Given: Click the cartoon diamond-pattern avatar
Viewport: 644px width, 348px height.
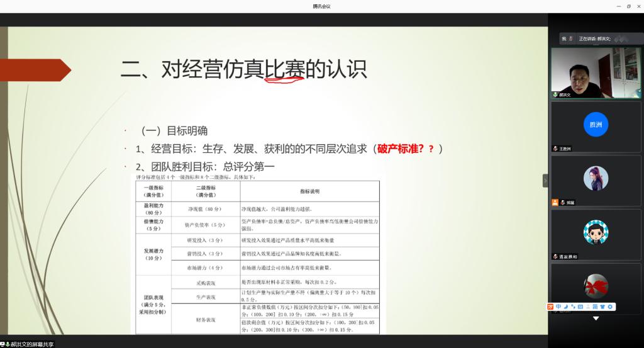Looking at the screenshot, I should click(596, 232).
